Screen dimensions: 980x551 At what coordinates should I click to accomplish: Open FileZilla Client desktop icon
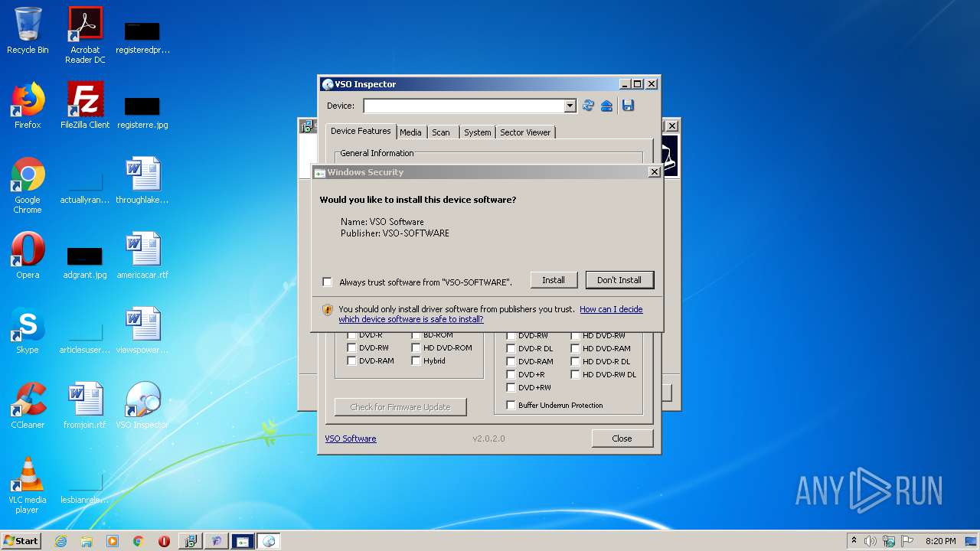coord(85,106)
